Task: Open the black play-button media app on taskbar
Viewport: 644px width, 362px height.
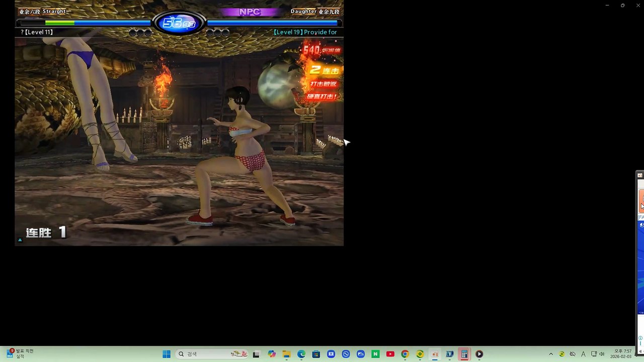Action: (479, 354)
